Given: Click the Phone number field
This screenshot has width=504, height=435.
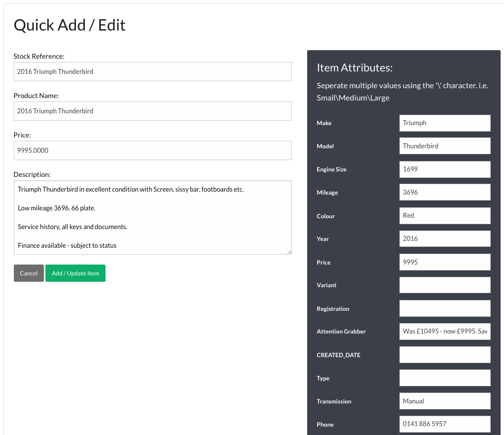Looking at the screenshot, I should 444,424.
